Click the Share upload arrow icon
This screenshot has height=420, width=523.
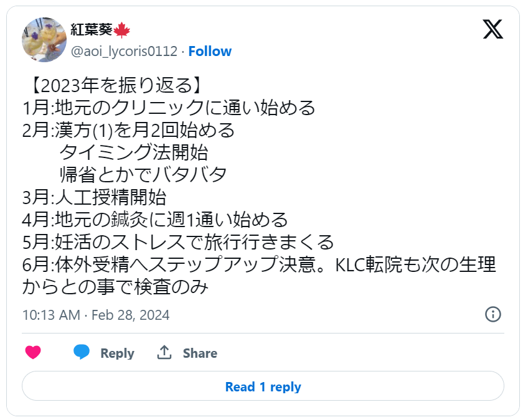click(x=164, y=352)
